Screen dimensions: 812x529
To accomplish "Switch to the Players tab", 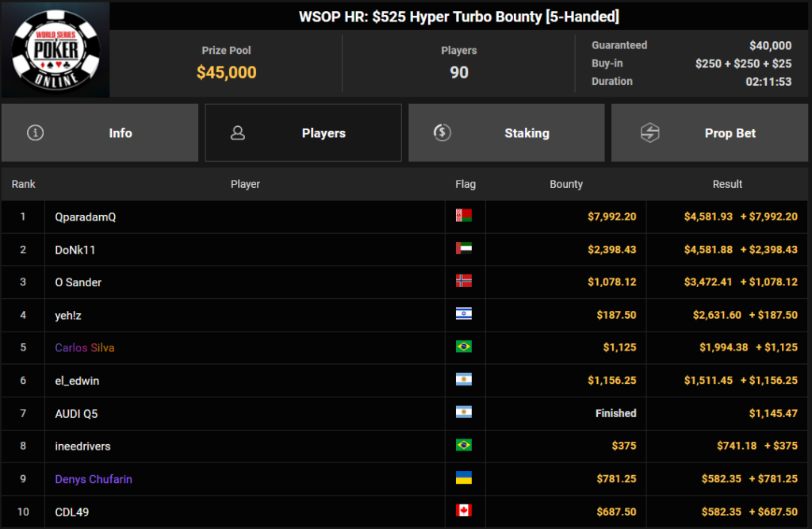I will coord(304,132).
